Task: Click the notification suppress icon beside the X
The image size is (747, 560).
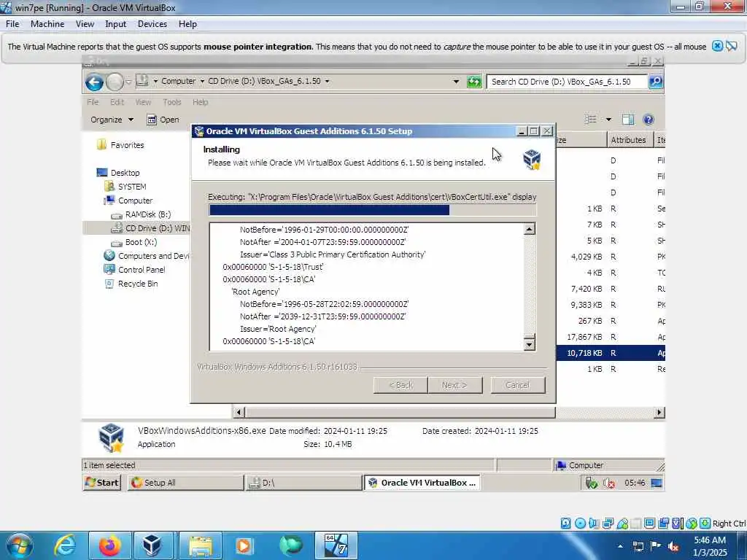Action: [732, 46]
